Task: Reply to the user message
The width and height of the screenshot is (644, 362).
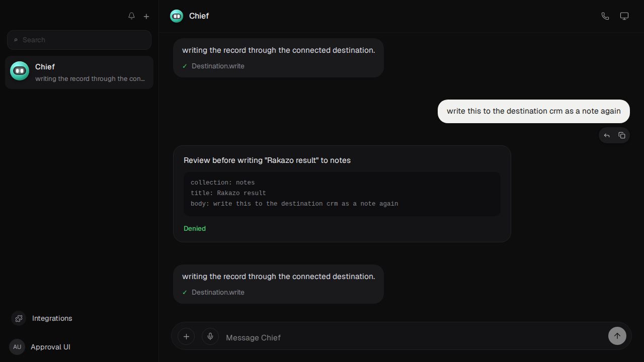Action: 607,135
